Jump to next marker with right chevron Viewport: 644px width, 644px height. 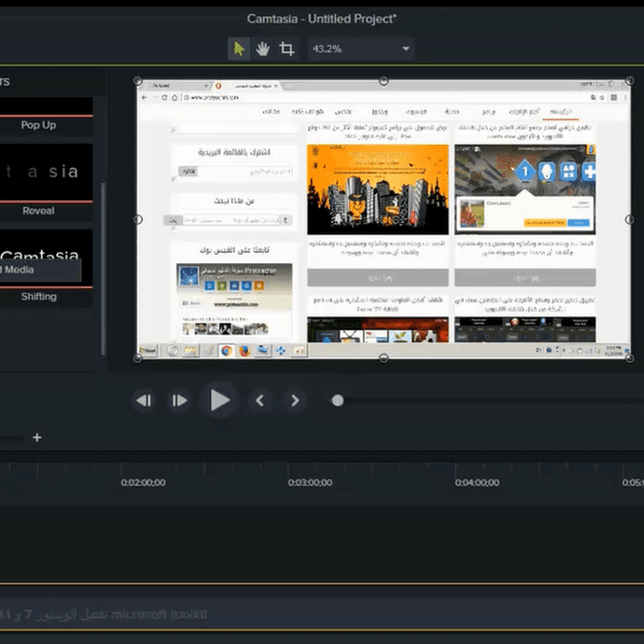pos(294,401)
